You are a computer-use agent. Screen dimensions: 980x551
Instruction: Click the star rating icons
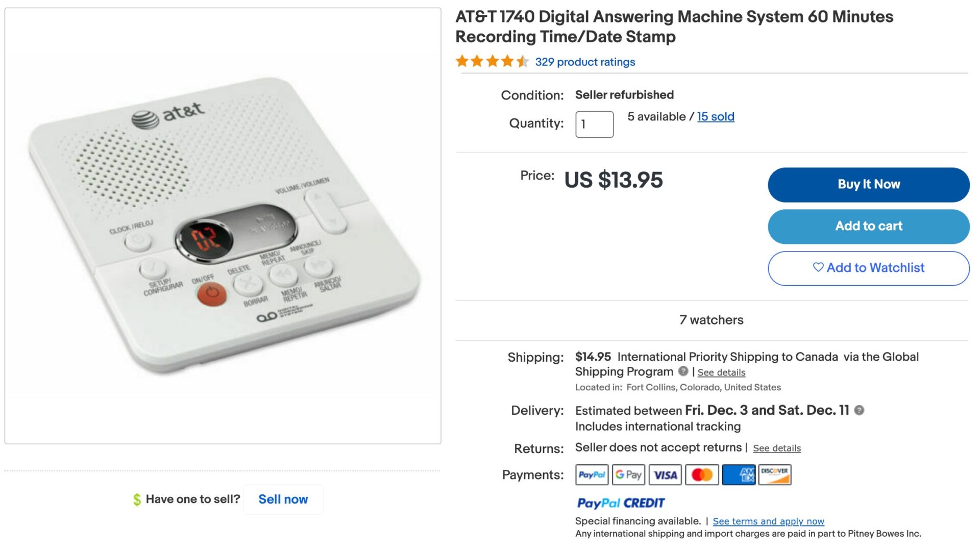point(491,62)
